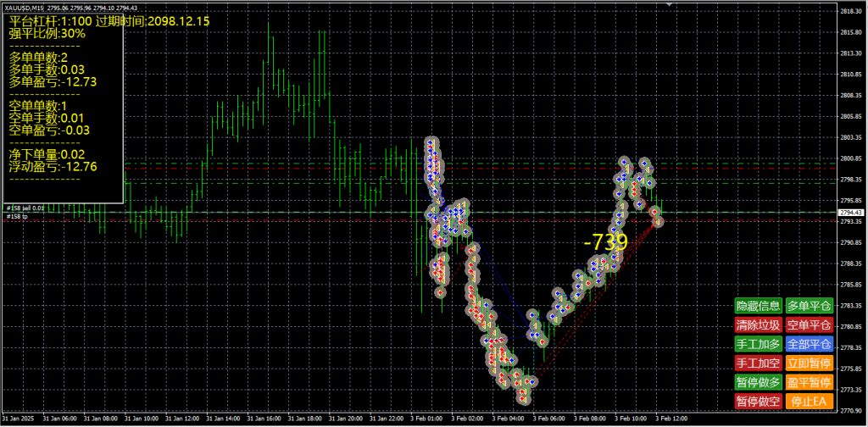Toggle the 暂停做空 pause short button
Image resolution: width=868 pixels, height=427 pixels.
click(758, 401)
